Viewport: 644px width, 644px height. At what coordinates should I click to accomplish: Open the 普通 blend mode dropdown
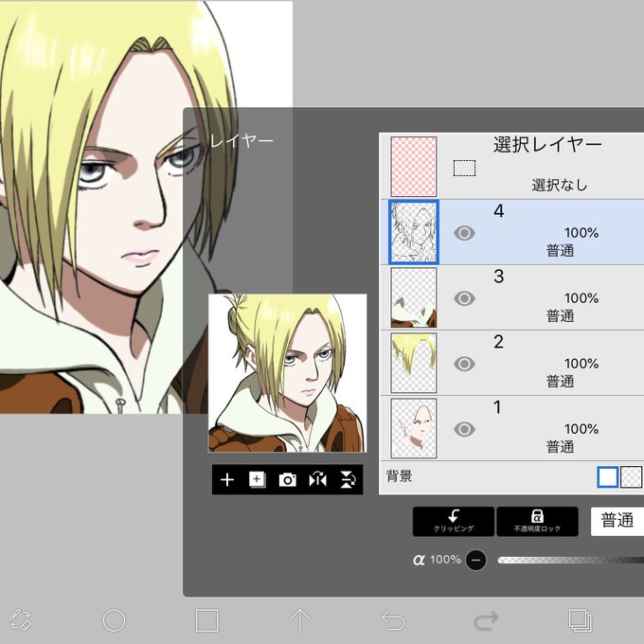617,521
